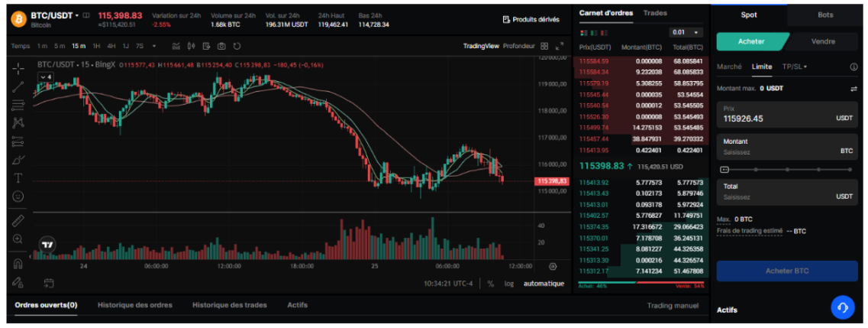
Task: Open the Carnet d'ordres tab
Action: point(606,13)
